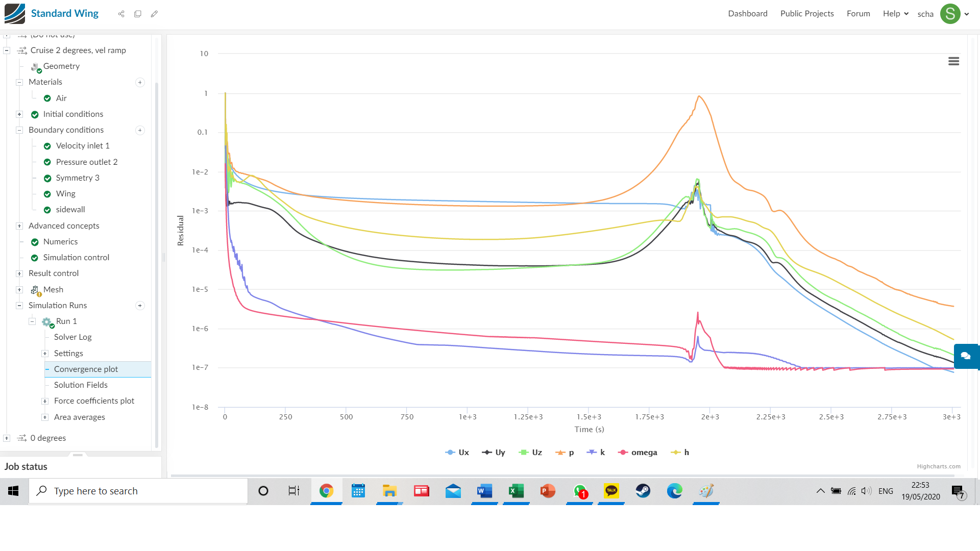
Task: Add new boundary condition plus icon
Action: pyautogui.click(x=140, y=130)
